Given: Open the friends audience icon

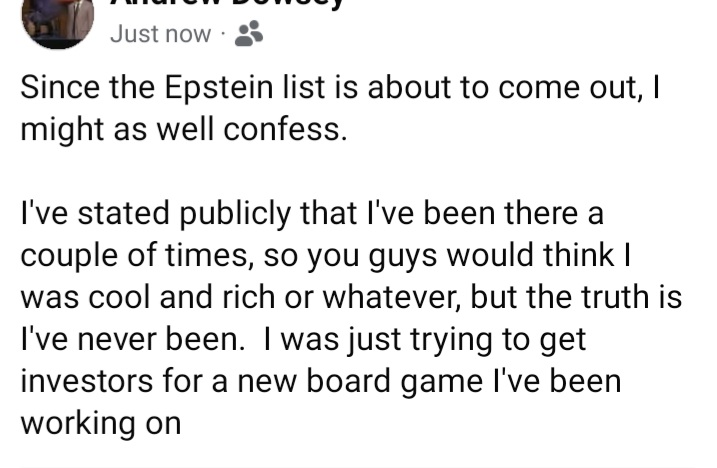Looking at the screenshot, I should [x=249, y=34].
